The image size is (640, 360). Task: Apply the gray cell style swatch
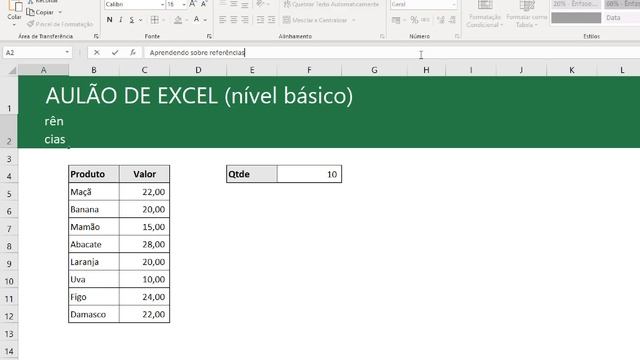pos(576,18)
